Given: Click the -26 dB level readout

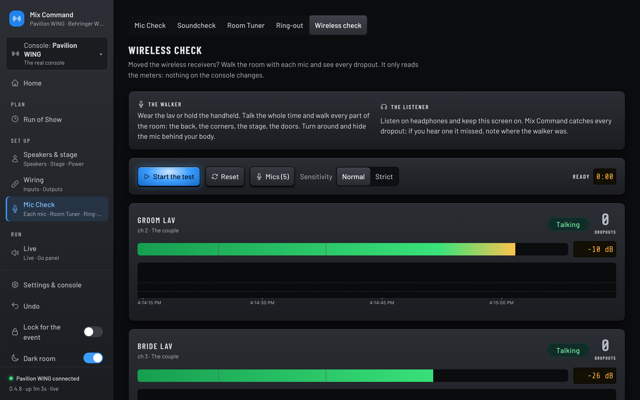Looking at the screenshot, I should click(x=595, y=376).
